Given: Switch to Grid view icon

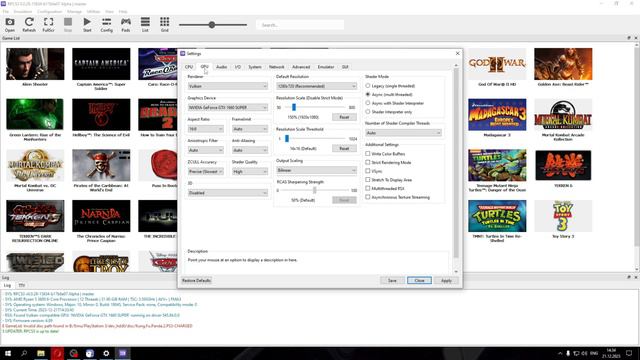Looking at the screenshot, I should coord(164,24).
